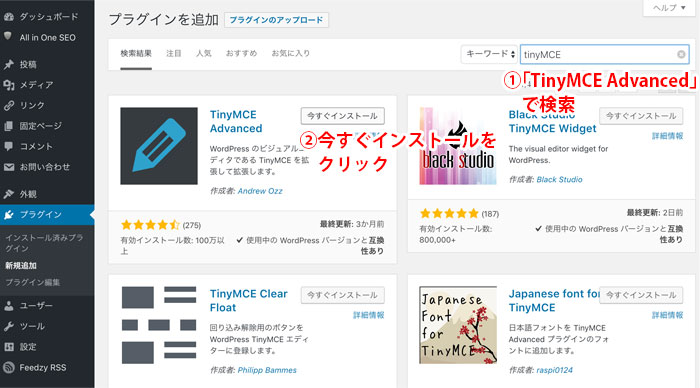This screenshot has width=700, height=388.
Task: Open the キーワード search type dropdown
Action: tap(489, 54)
